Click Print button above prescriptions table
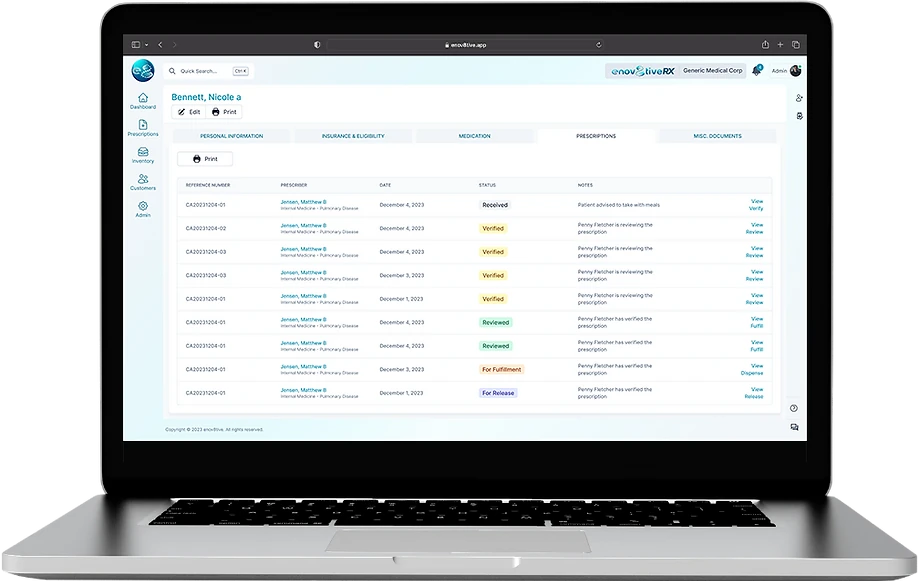Viewport: 919px width, 581px height. pos(205,159)
